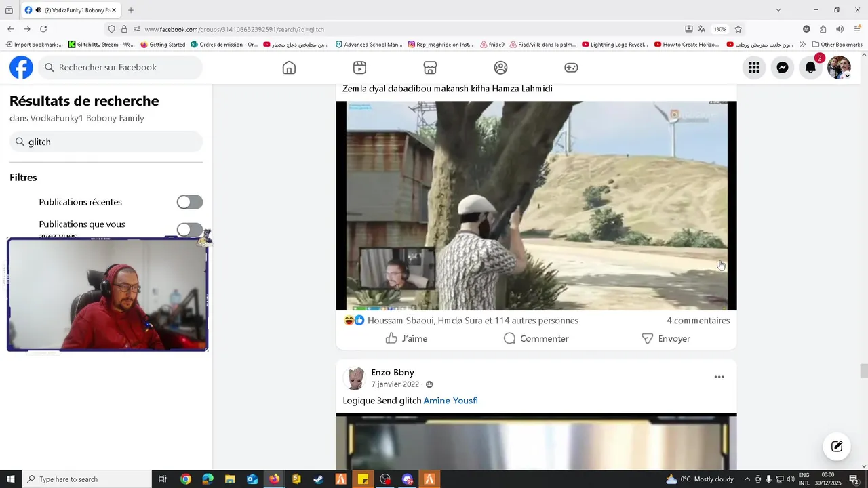Click the Commenter button

[x=536, y=338]
